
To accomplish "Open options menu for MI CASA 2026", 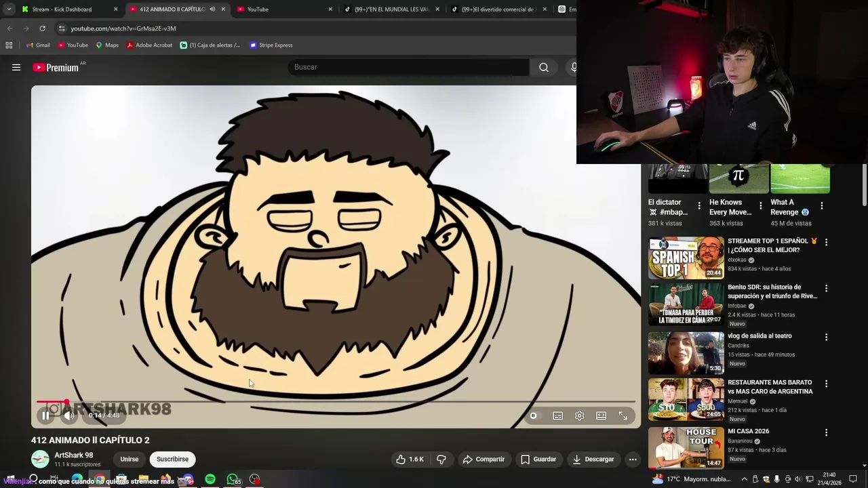I will (826, 432).
